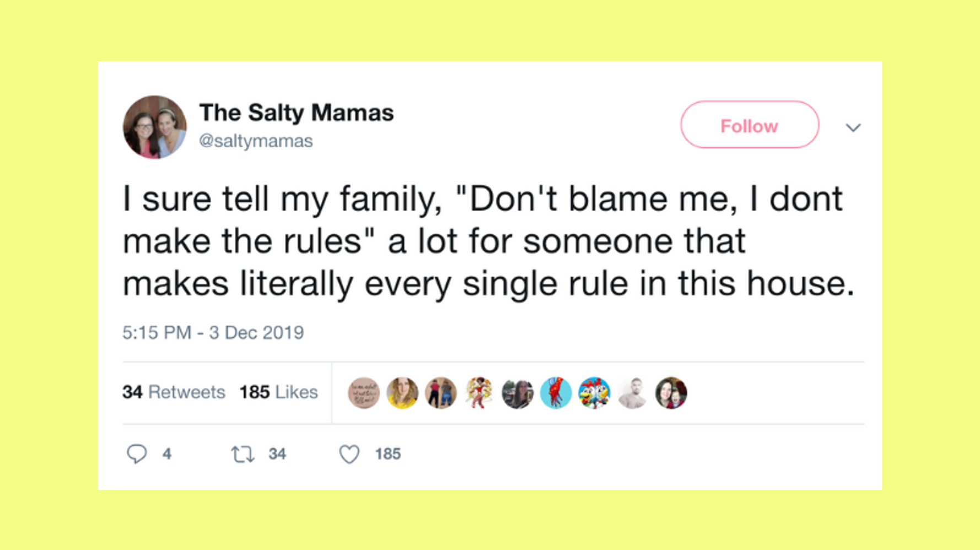
Task: Open liker avatar of woman with child
Action: pyautogui.click(x=671, y=393)
